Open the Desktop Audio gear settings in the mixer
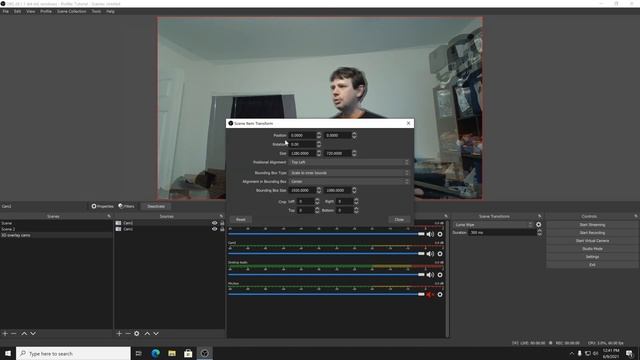This screenshot has width=640, height=360. pos(440,275)
